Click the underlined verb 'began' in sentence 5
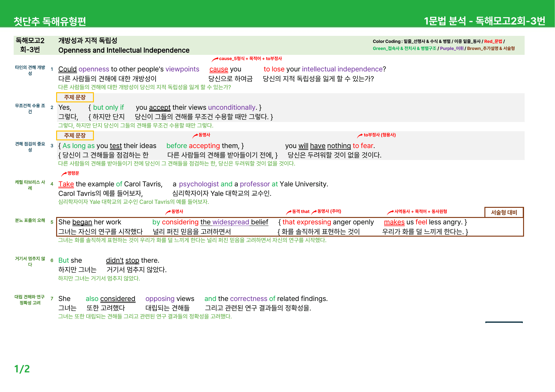This screenshot has width=555, height=392. [x=82, y=222]
